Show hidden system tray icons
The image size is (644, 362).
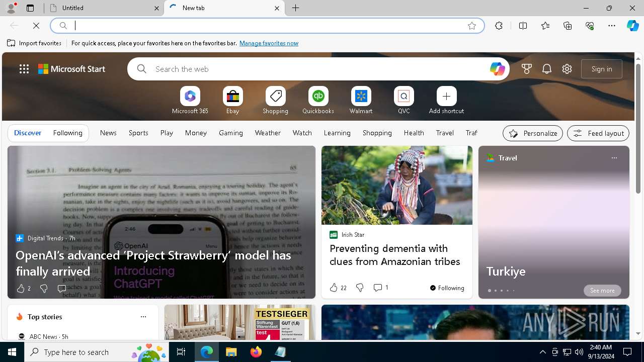[x=542, y=352]
